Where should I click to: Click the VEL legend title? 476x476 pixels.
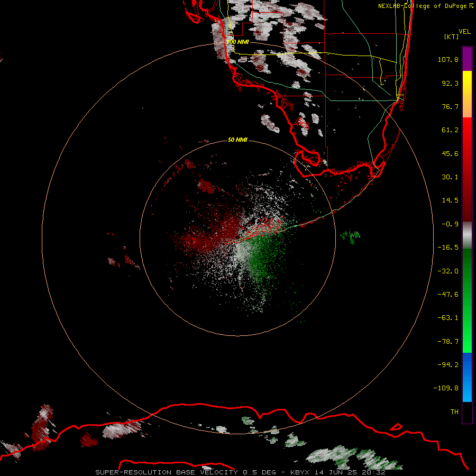click(464, 32)
